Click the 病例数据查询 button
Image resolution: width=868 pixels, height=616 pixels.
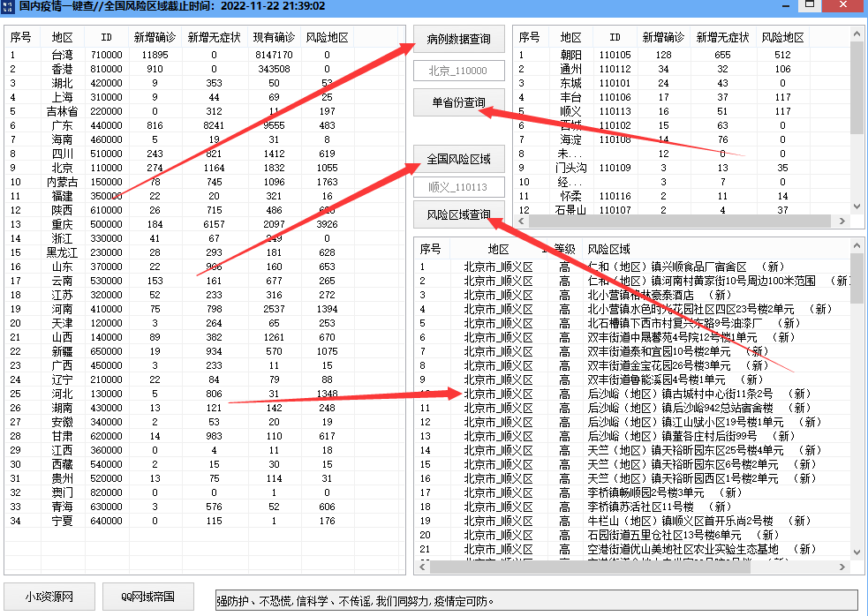point(459,39)
